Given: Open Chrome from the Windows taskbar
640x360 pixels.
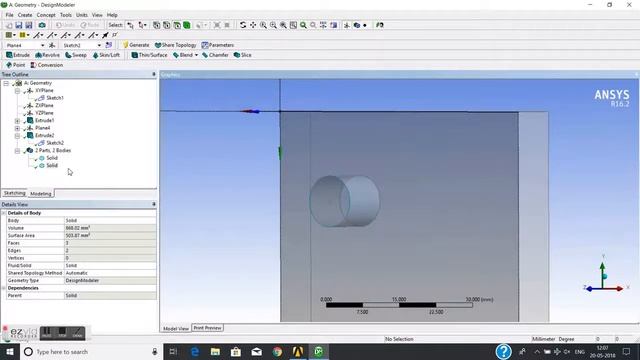Looking at the screenshot, I should tap(277, 351).
